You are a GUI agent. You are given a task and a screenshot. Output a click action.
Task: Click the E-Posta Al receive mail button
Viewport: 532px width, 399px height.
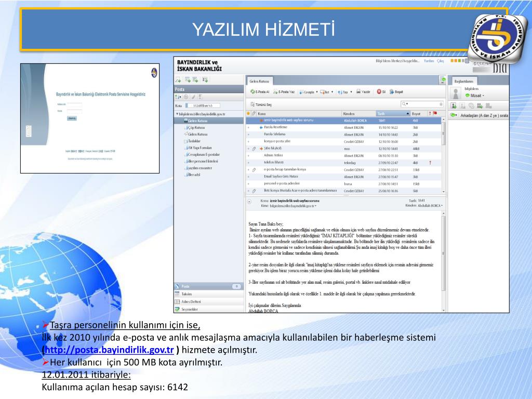[260, 91]
